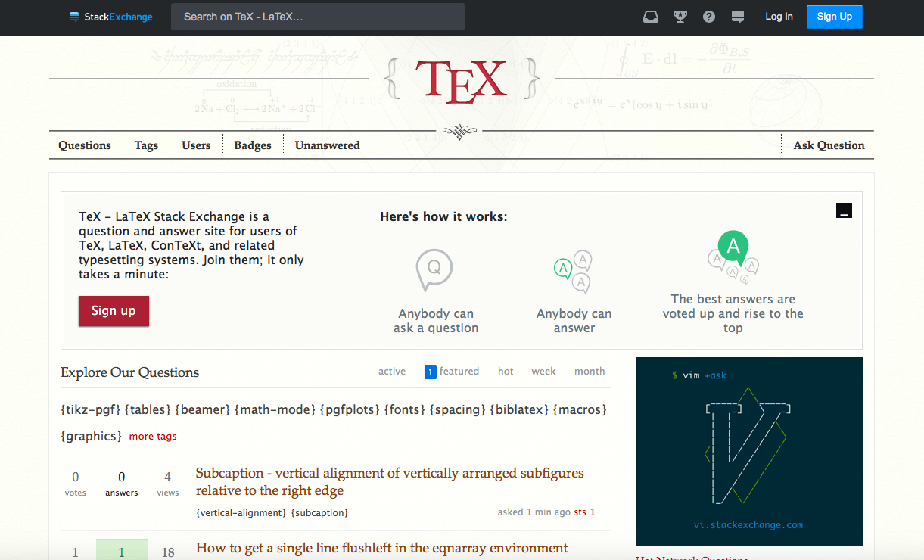Click the TeX site logo

(462, 81)
